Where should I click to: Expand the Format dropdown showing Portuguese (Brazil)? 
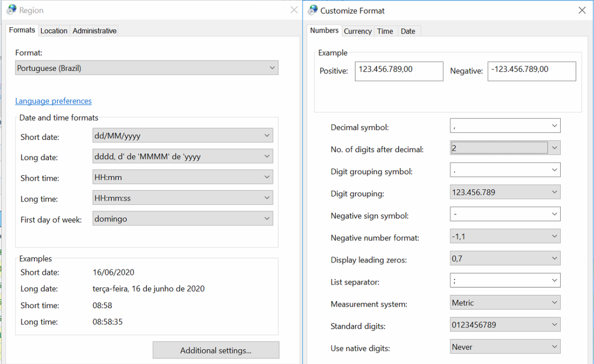pos(146,68)
